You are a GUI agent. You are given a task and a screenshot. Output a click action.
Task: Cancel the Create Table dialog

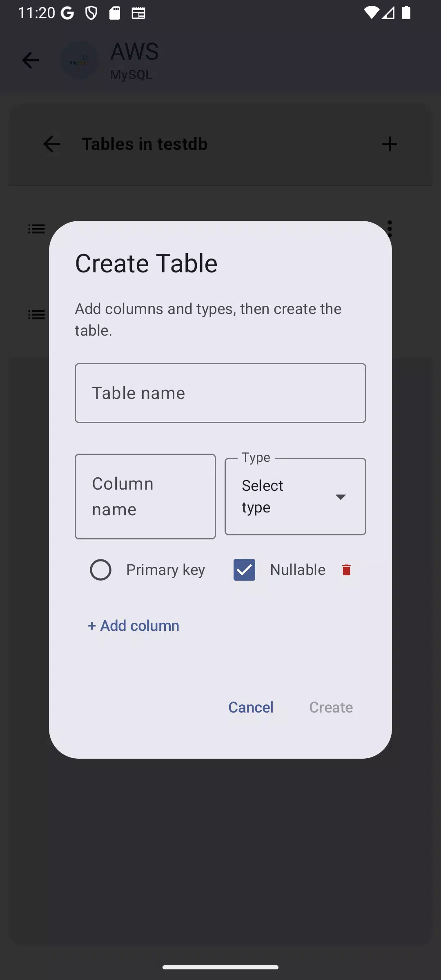click(x=251, y=707)
